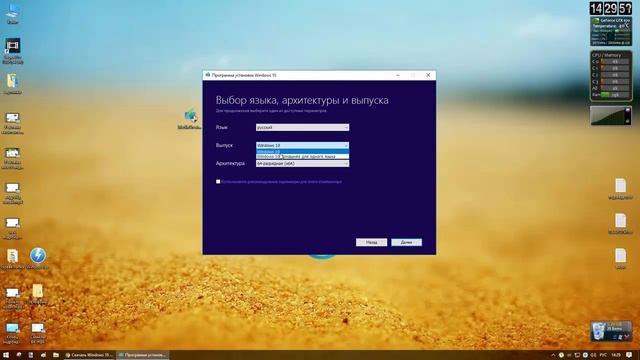Select the MediaCreationTool icon beside the dialog

point(190,119)
